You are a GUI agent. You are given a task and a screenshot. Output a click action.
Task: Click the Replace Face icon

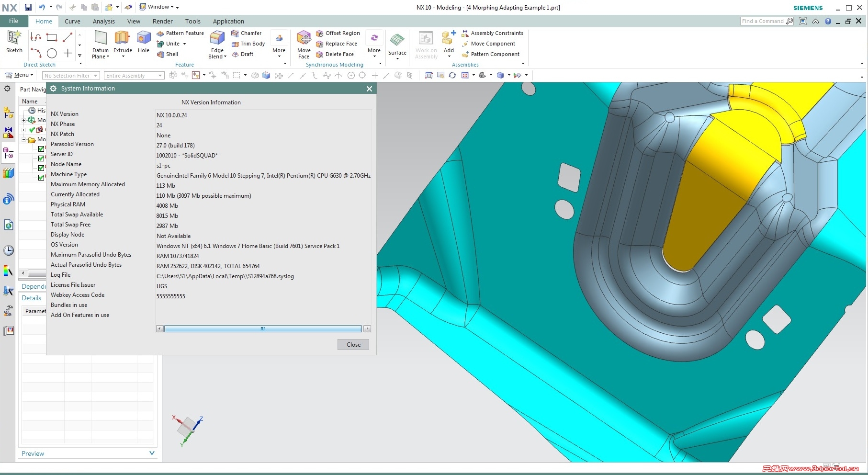pyautogui.click(x=320, y=44)
